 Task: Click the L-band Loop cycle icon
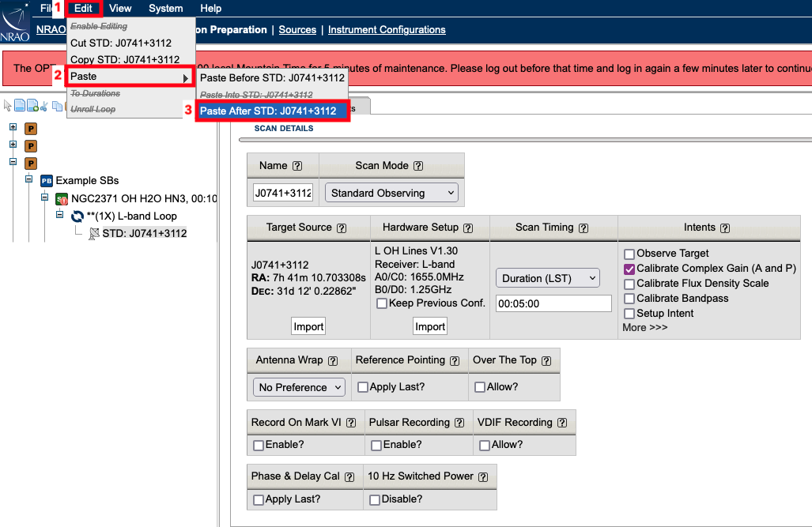77,216
